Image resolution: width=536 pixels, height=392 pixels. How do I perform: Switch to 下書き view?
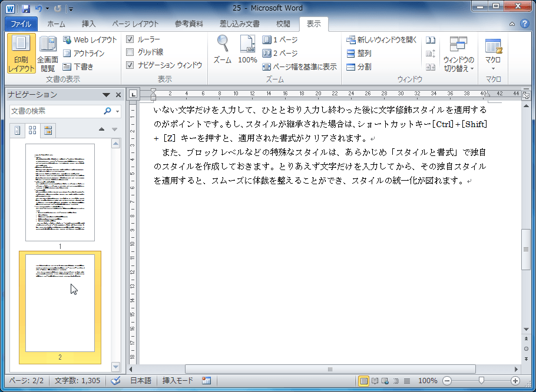point(78,67)
